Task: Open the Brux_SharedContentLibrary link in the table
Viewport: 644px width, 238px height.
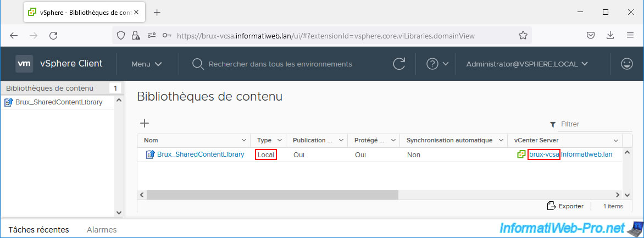Action: coord(201,154)
